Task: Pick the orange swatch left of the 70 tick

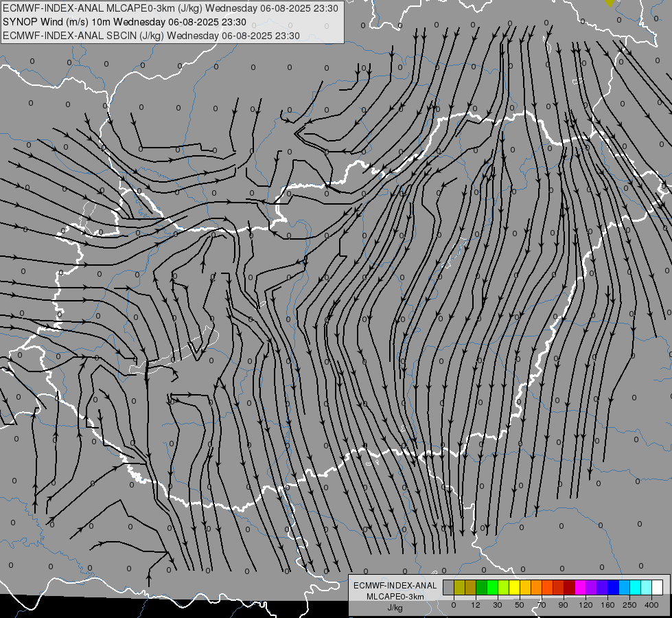Action: [x=537, y=587]
